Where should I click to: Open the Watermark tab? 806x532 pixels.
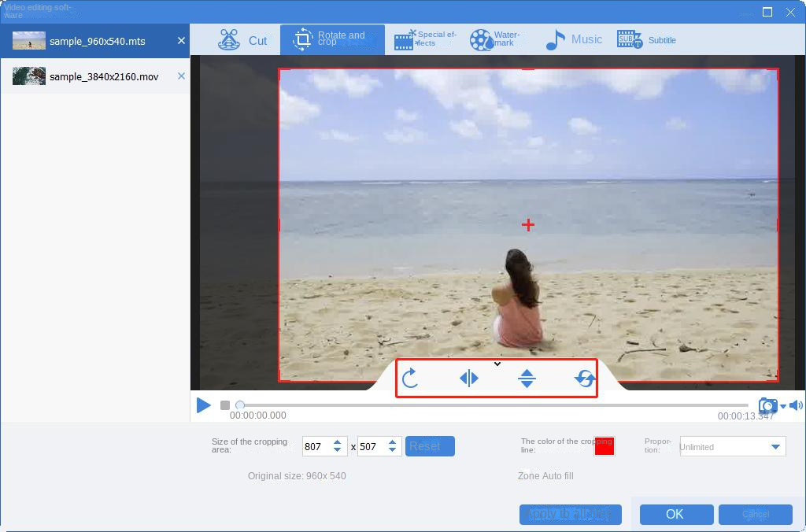(x=495, y=40)
